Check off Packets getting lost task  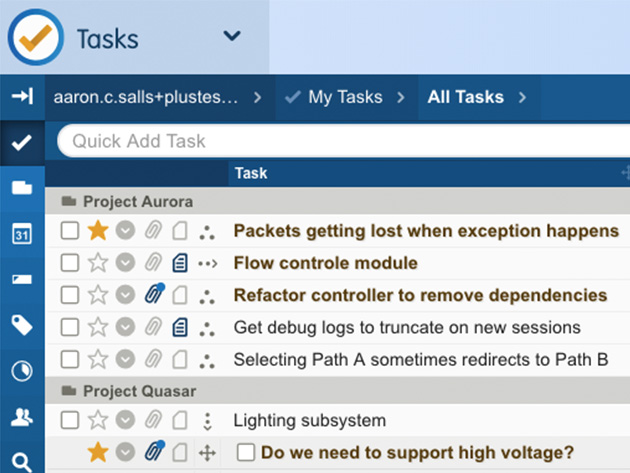pyautogui.click(x=70, y=231)
